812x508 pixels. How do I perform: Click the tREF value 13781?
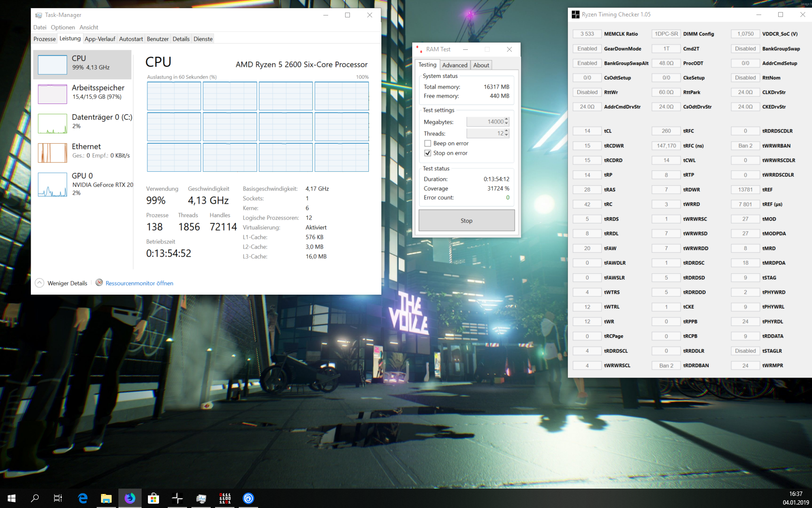745,190
